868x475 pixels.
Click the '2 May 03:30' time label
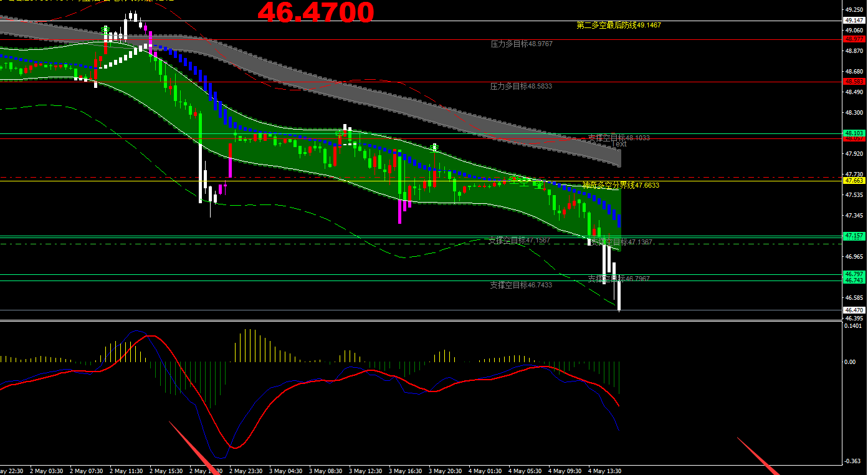point(47,471)
